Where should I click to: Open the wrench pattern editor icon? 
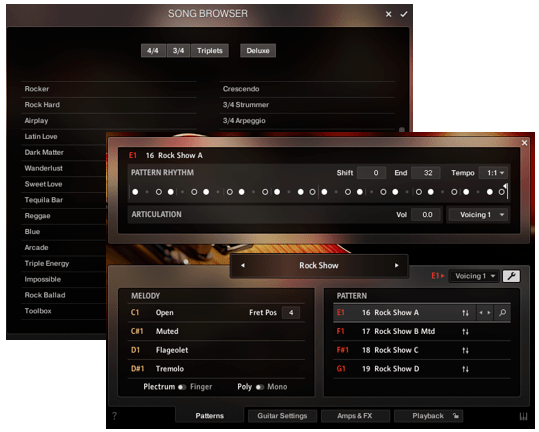click(x=511, y=276)
